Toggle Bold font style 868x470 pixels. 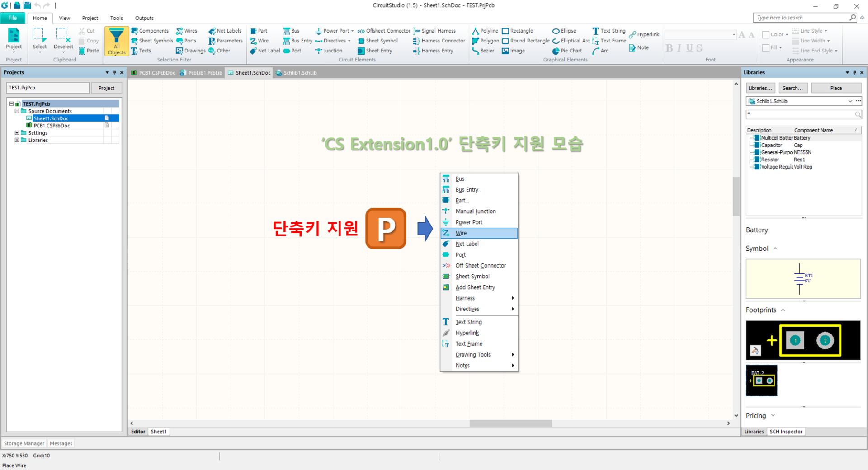click(x=670, y=48)
